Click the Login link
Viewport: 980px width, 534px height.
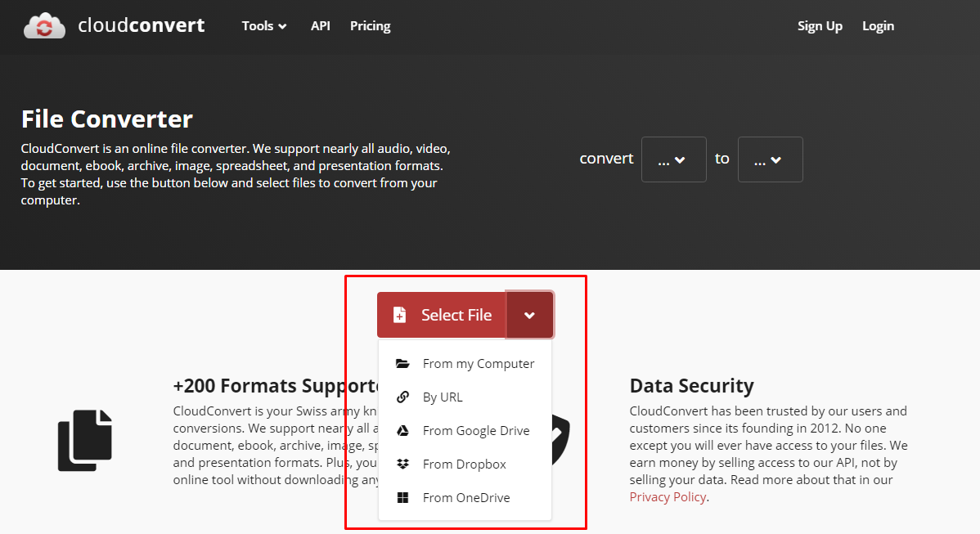(878, 25)
